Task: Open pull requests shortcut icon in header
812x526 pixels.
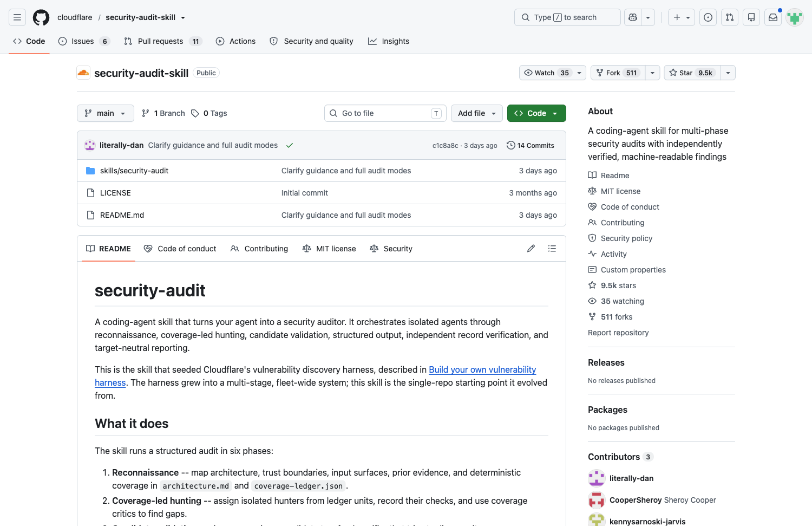Action: [730, 17]
